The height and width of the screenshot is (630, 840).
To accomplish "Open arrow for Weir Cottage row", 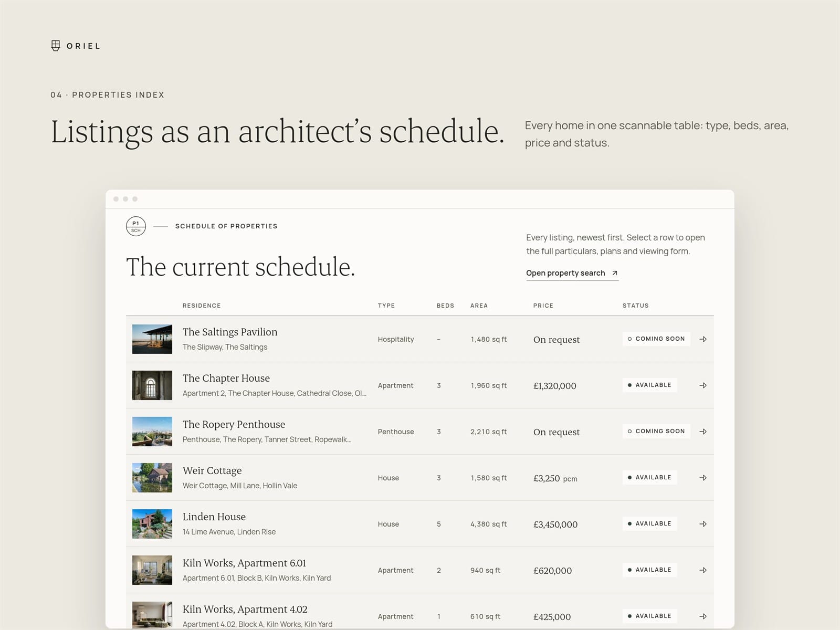I will (x=703, y=478).
